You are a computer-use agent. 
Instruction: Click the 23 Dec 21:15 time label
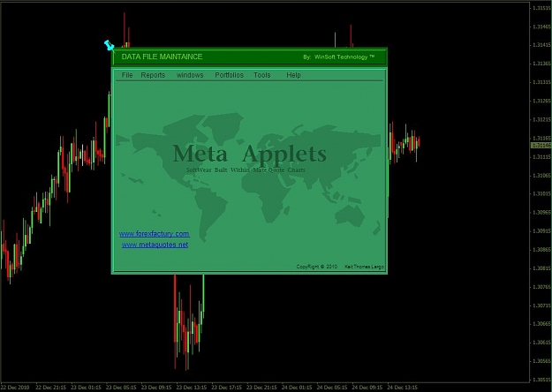(261, 388)
